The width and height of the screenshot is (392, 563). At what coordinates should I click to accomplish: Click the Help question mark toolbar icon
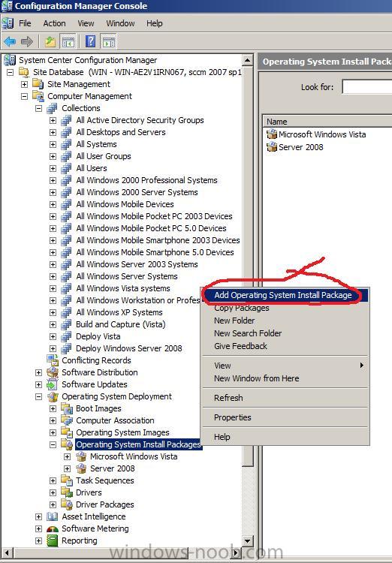coord(91,41)
